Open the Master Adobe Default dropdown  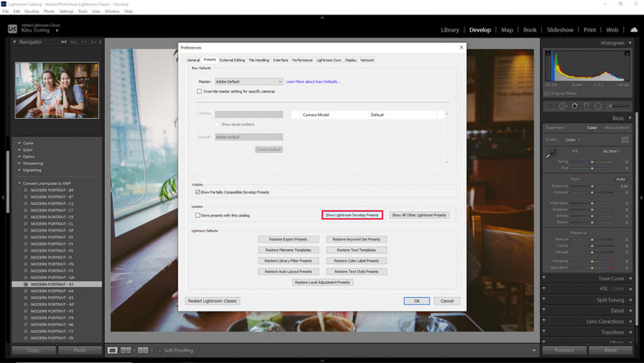click(x=249, y=81)
